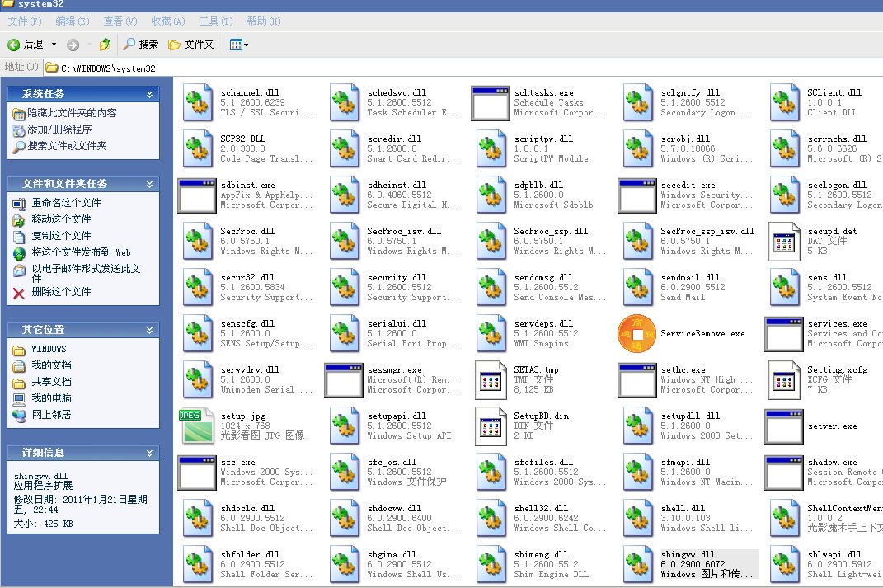Open sfc.exe Windows file protection

click(x=198, y=472)
